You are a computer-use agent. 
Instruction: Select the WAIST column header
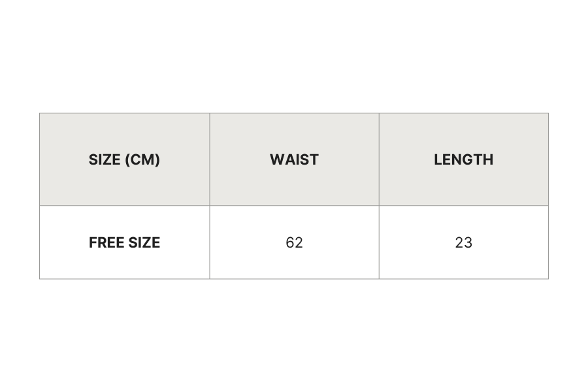(x=294, y=159)
